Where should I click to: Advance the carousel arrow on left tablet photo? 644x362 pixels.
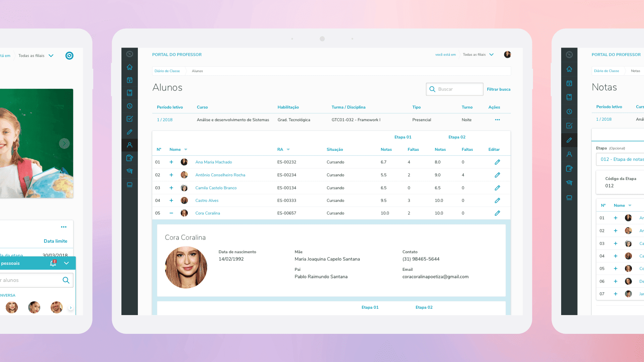64,143
